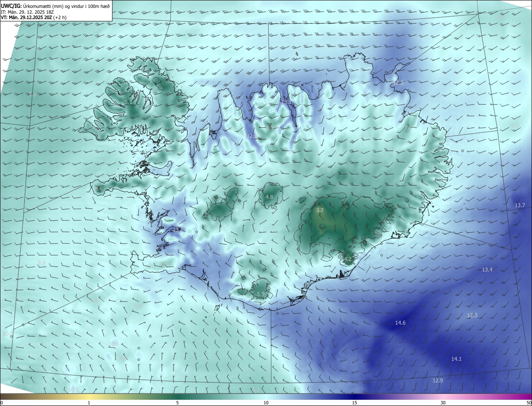Screen dimensions: 532x406
Task: Select the 10.5 value label
Action: tap(73, 389)
